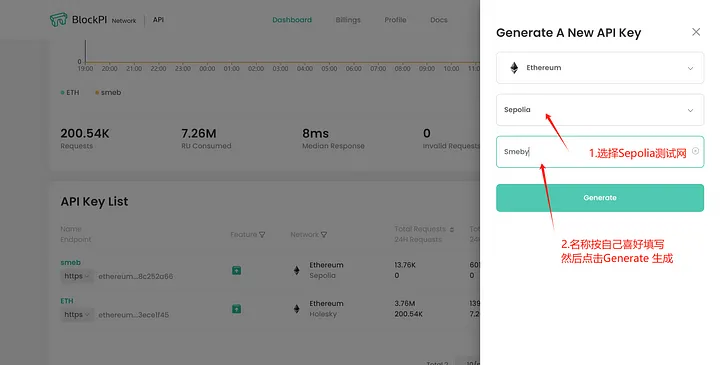This screenshot has width=720, height=365.
Task: Click Ethereum icon in the Holesky network row
Action: (297, 309)
